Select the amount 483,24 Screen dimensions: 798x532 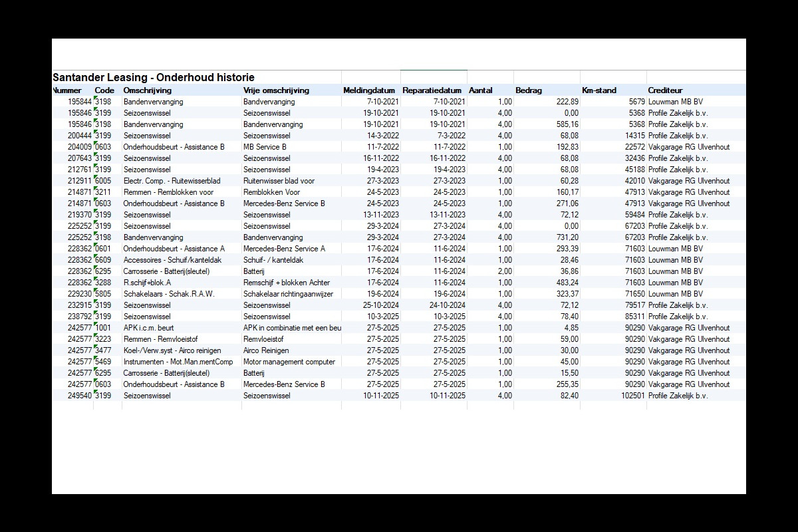coord(567,283)
